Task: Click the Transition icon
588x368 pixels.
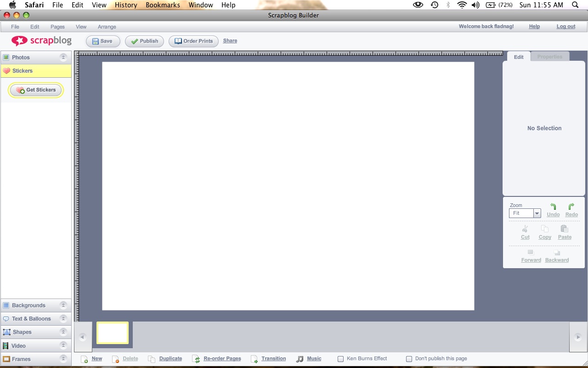Action: [254, 359]
